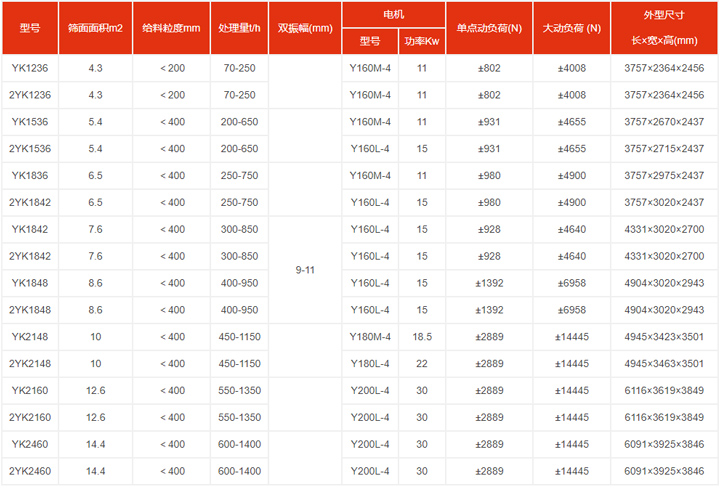720x488 pixels.
Task: Click the 外型尺寸 column header
Action: point(664,15)
